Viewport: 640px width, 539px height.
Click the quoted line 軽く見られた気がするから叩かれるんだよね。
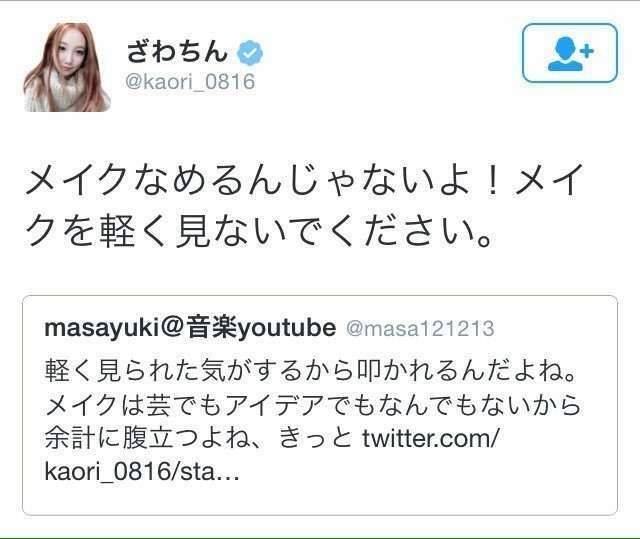(x=310, y=371)
